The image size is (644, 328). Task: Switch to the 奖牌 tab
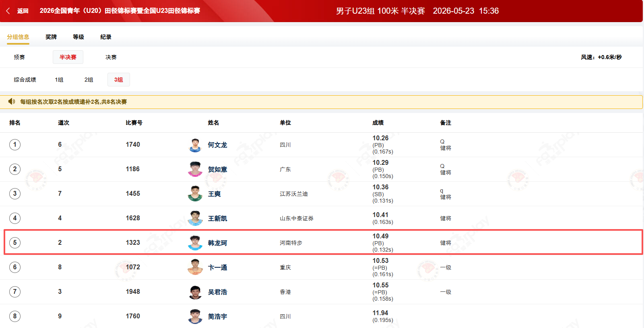51,37
